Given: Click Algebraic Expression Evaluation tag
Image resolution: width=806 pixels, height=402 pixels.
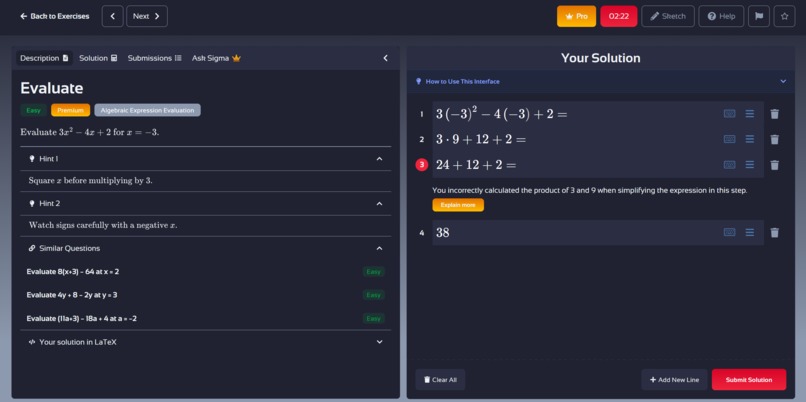Looking at the screenshot, I should coord(148,110).
